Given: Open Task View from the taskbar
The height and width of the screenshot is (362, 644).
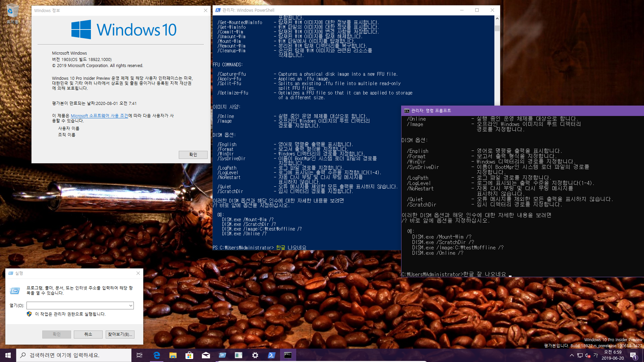Looking at the screenshot, I should (x=140, y=355).
